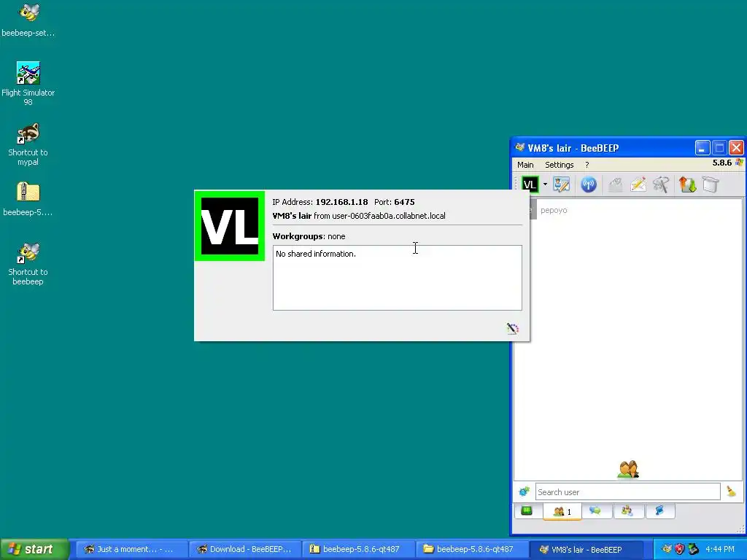This screenshot has height=560, width=747.
Task: Click the Windows flag icon next to 5.8.6
Action: (739, 163)
